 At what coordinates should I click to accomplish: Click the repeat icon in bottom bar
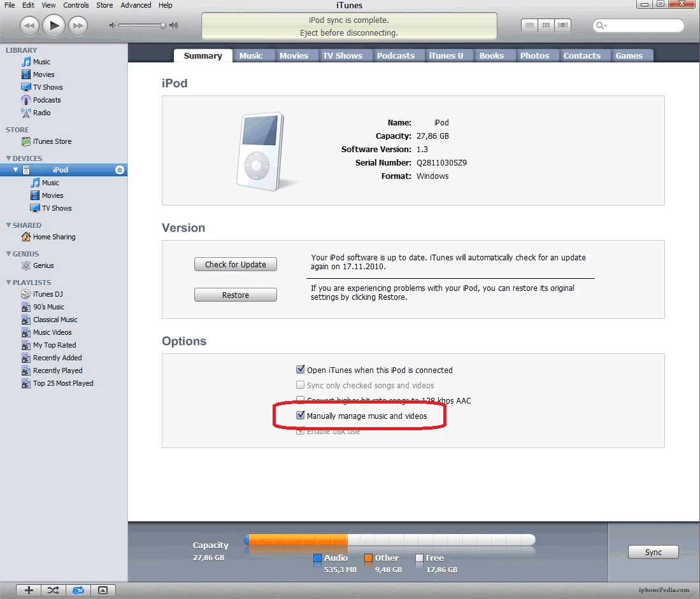[x=78, y=590]
